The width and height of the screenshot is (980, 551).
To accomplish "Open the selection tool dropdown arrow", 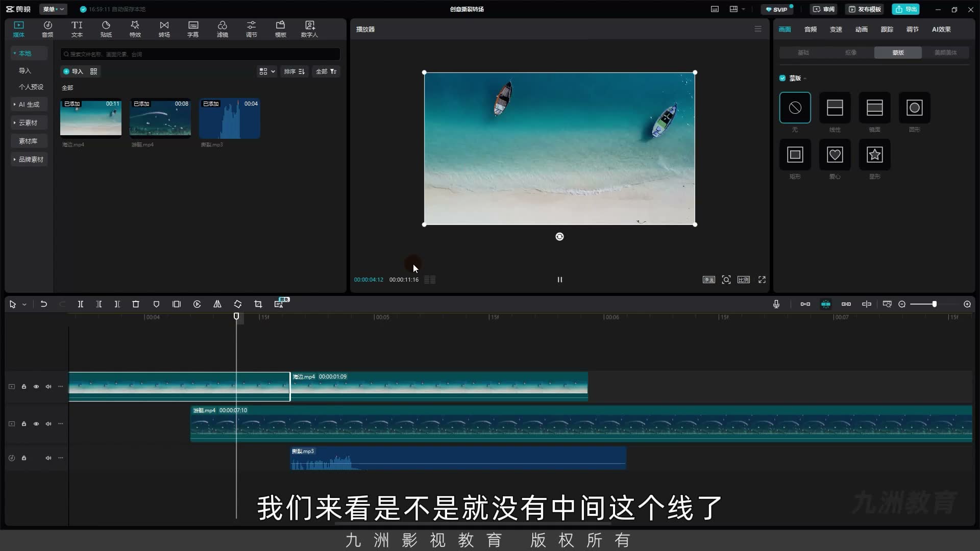I will (24, 305).
